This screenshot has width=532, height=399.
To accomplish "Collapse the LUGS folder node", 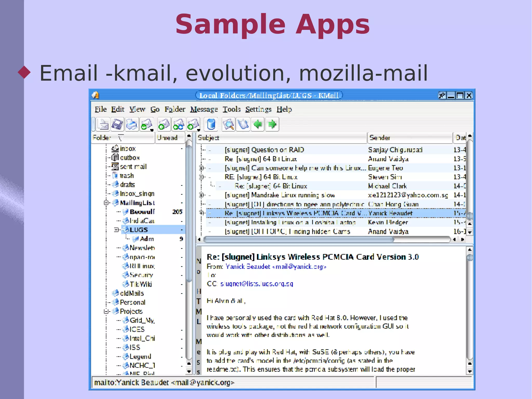I will click(x=117, y=230).
